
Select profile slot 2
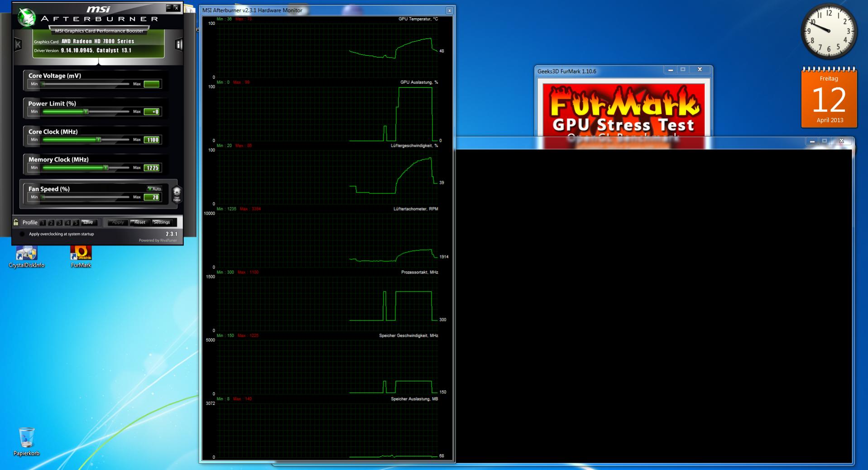51,222
